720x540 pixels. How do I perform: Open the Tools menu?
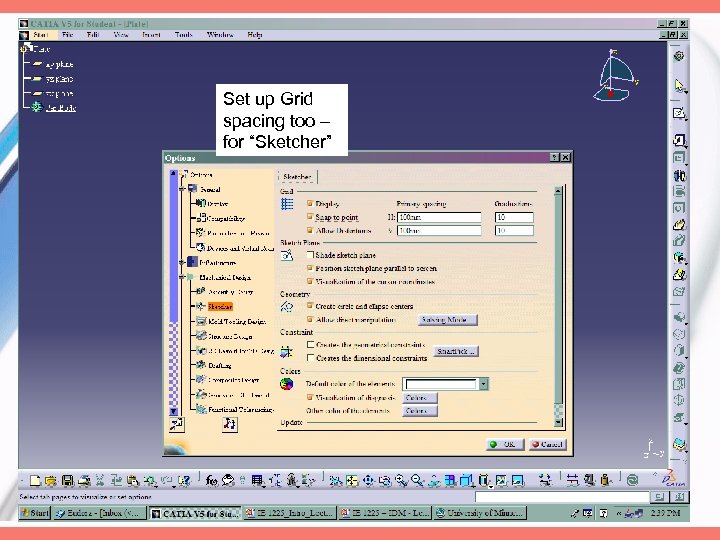[183, 34]
